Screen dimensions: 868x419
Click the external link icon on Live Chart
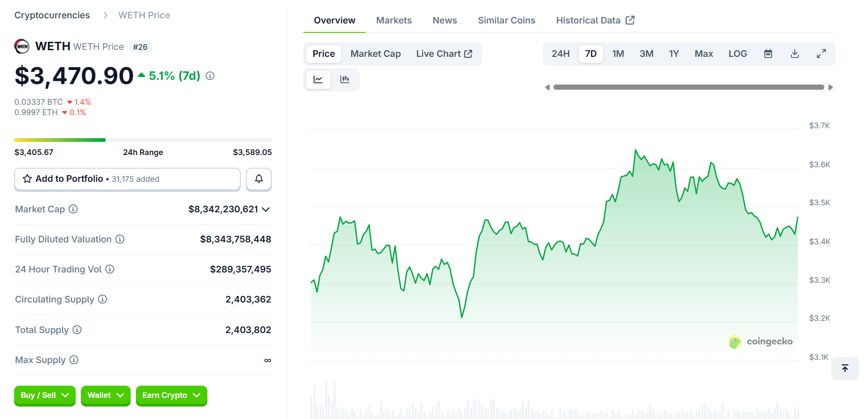pyautogui.click(x=468, y=54)
